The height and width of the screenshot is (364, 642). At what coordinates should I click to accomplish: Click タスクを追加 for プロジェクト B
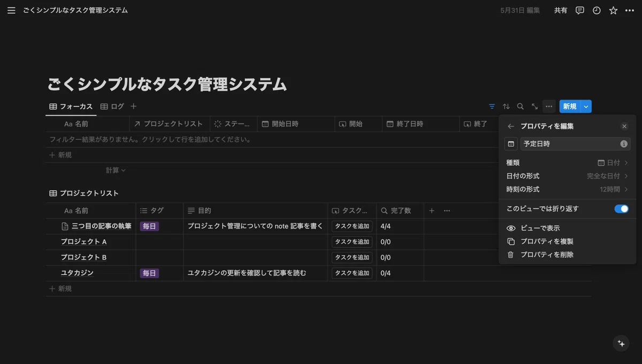coord(352,257)
